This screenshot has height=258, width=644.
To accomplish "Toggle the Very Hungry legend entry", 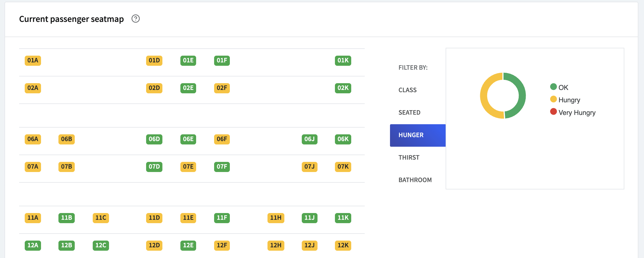I will [x=573, y=112].
